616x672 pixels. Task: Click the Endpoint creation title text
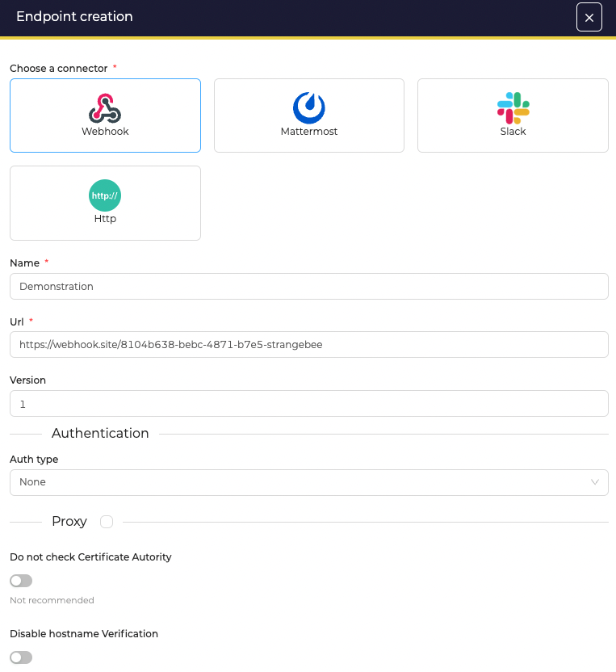coord(74,17)
